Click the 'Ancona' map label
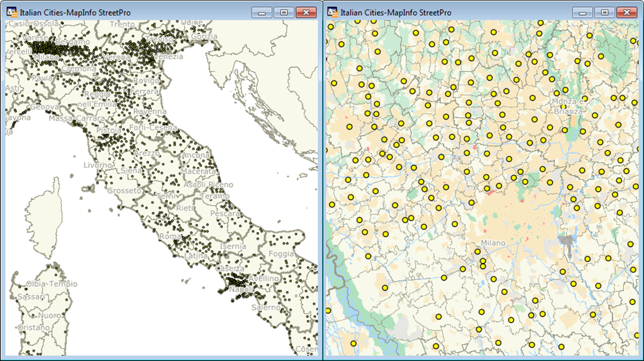 [196, 155]
